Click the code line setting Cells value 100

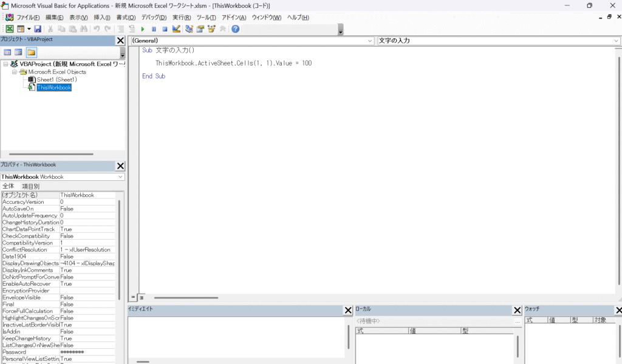(x=234, y=63)
